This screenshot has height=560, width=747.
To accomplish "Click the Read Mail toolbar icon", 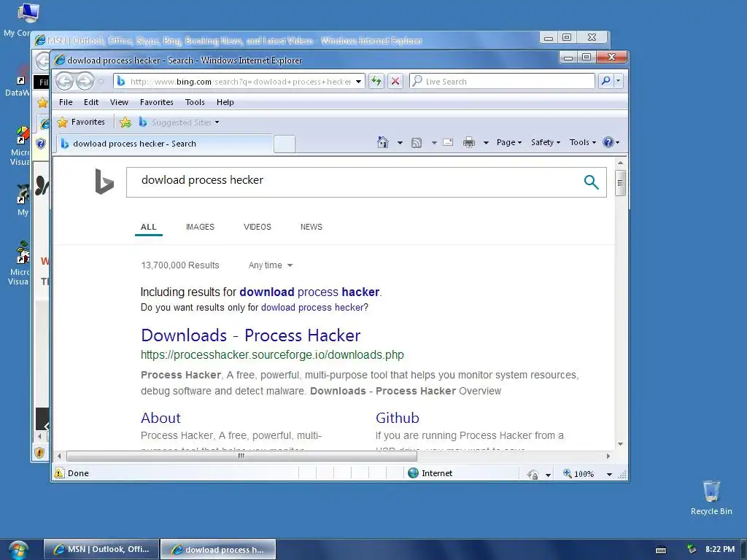I will pyautogui.click(x=448, y=142).
